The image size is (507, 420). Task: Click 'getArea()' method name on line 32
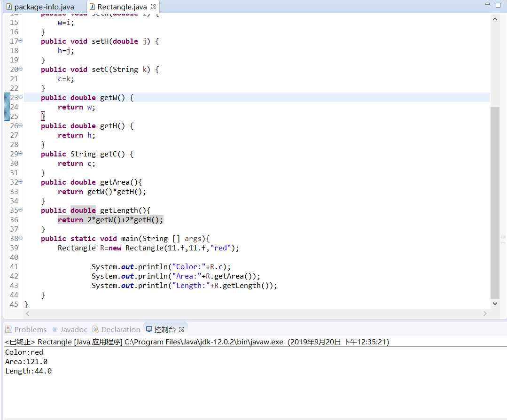[118, 182]
